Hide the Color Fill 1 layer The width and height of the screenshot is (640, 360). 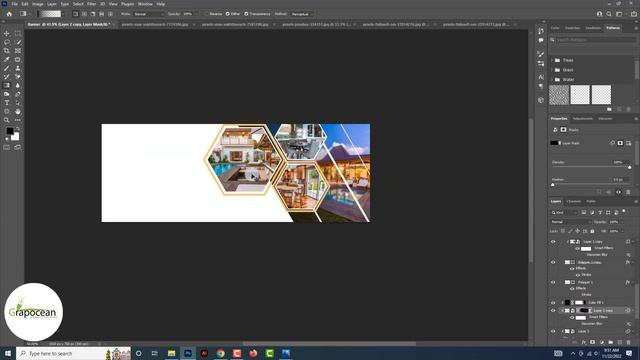click(x=553, y=302)
